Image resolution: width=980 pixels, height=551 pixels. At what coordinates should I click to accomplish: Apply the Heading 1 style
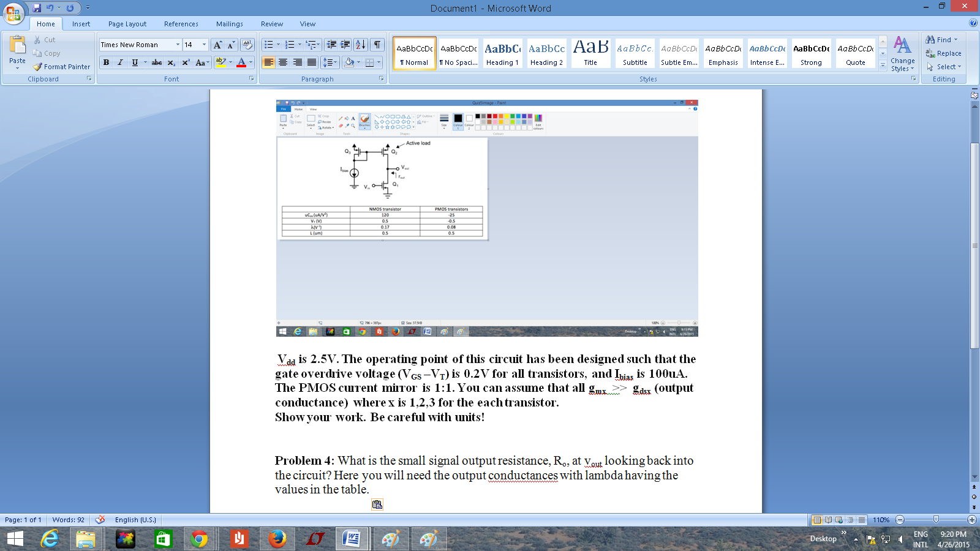pyautogui.click(x=502, y=53)
